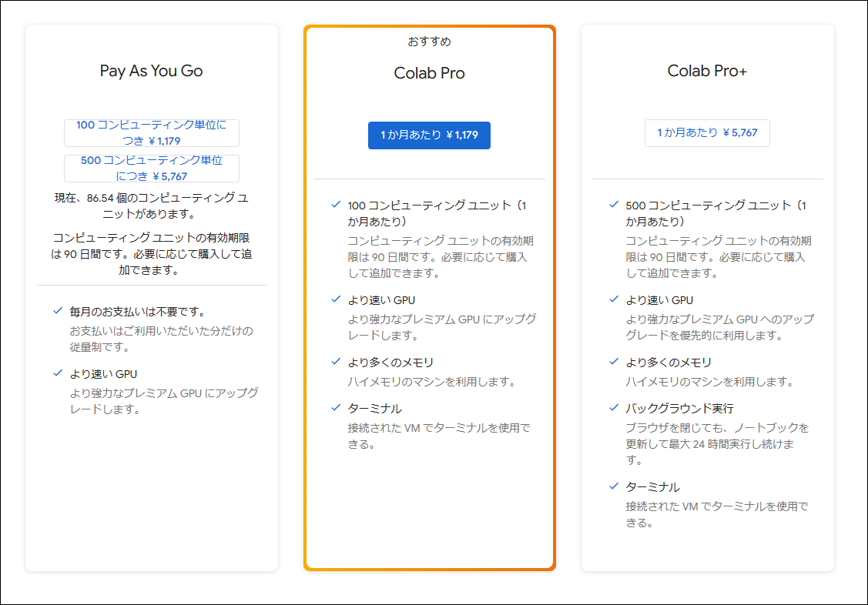Viewport: 868px width, 605px height.
Task: Click the おすすめ recommended label
Action: [429, 42]
